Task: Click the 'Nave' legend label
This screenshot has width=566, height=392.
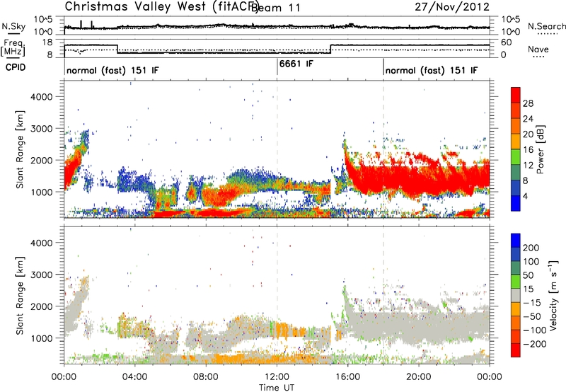Action: [538, 49]
